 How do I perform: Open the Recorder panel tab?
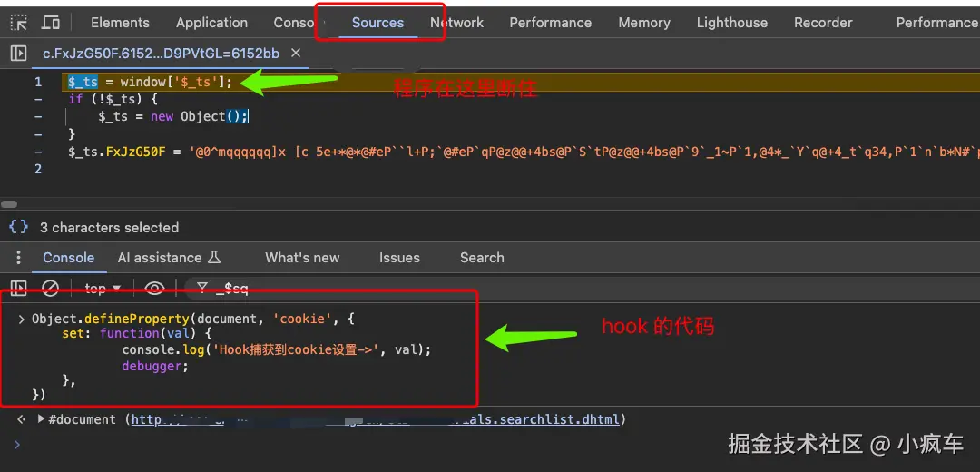coord(823,23)
